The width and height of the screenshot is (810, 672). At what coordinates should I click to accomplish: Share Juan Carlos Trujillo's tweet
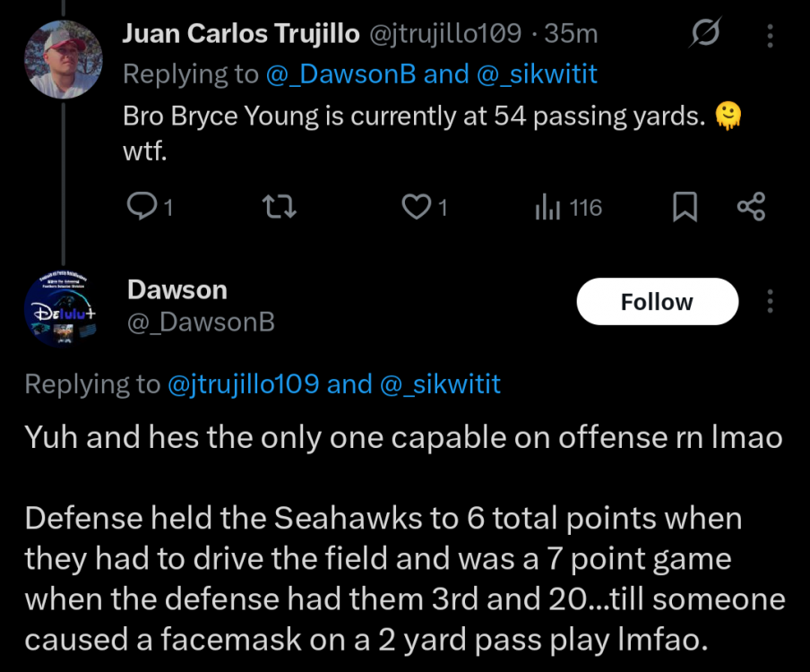coord(753,206)
